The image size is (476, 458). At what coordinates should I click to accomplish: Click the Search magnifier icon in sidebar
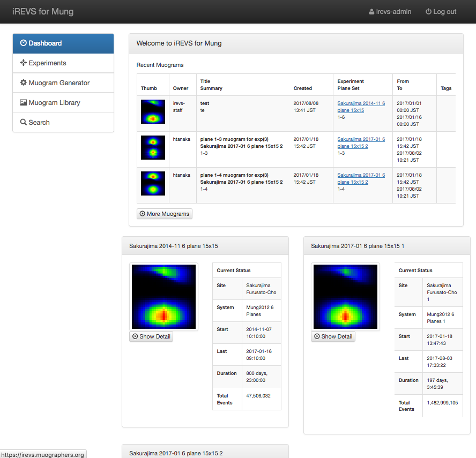click(23, 123)
